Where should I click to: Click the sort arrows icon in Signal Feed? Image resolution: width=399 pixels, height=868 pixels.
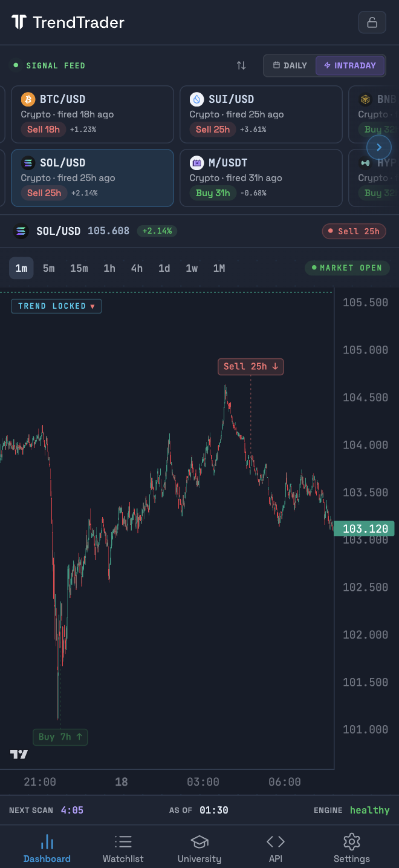click(241, 65)
